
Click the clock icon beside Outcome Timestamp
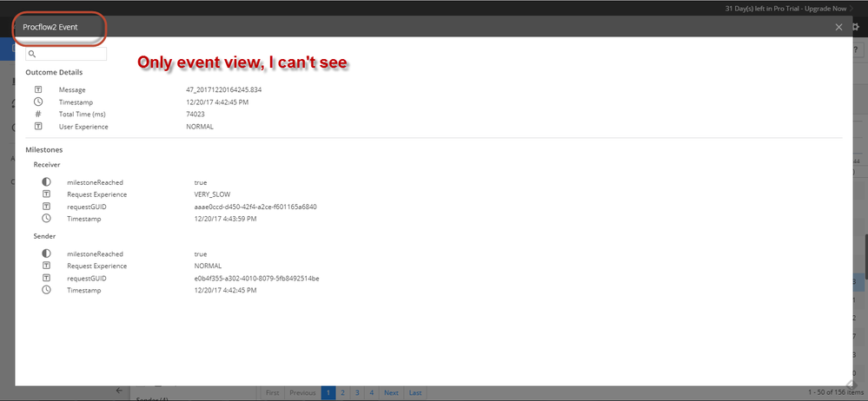point(38,102)
